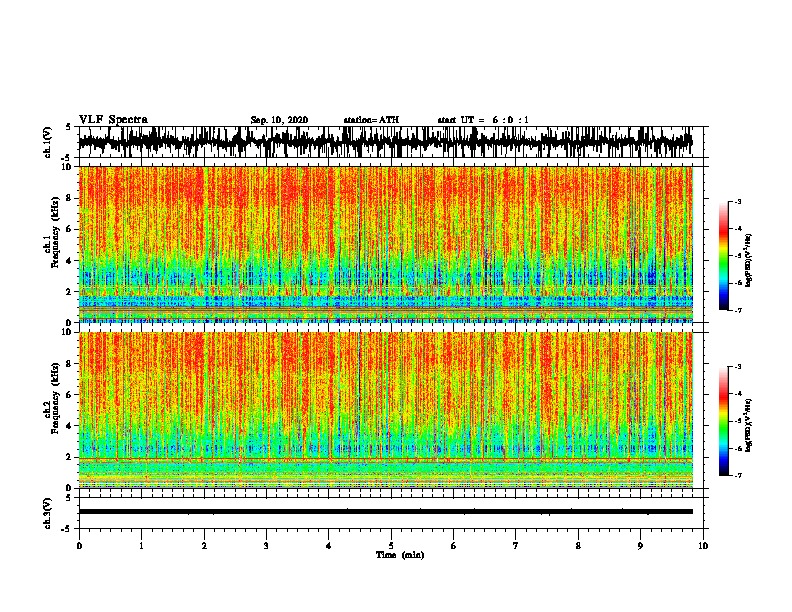Click the "0" tick label on the time axis

pyautogui.click(x=79, y=546)
